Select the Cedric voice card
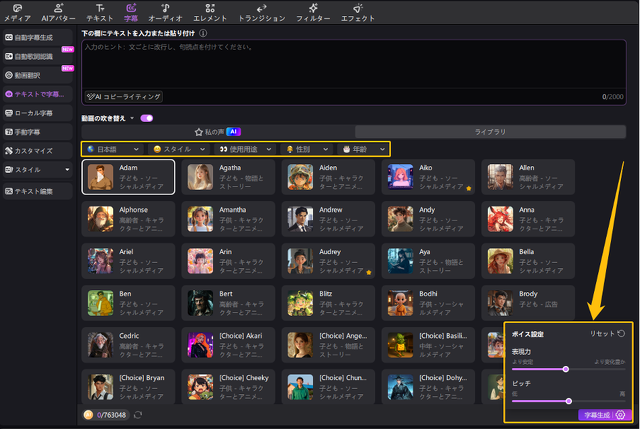Viewport: 640px width, 429px height. coord(128,345)
